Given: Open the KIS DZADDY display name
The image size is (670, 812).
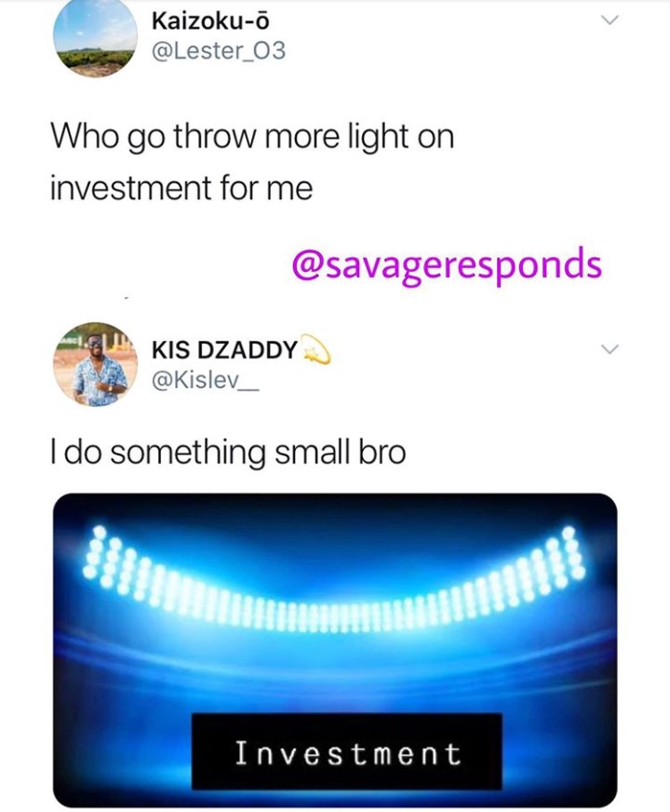Looking at the screenshot, I should click(x=224, y=349).
